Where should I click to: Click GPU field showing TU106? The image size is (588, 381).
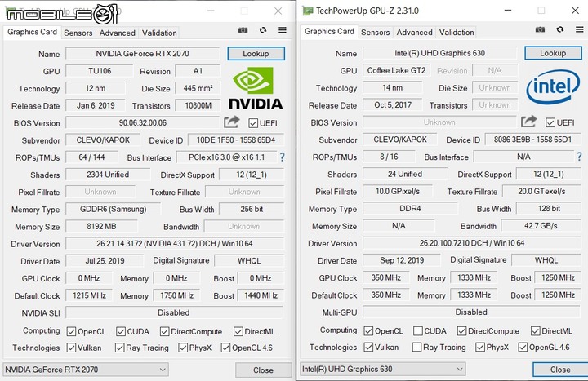pyautogui.click(x=100, y=71)
